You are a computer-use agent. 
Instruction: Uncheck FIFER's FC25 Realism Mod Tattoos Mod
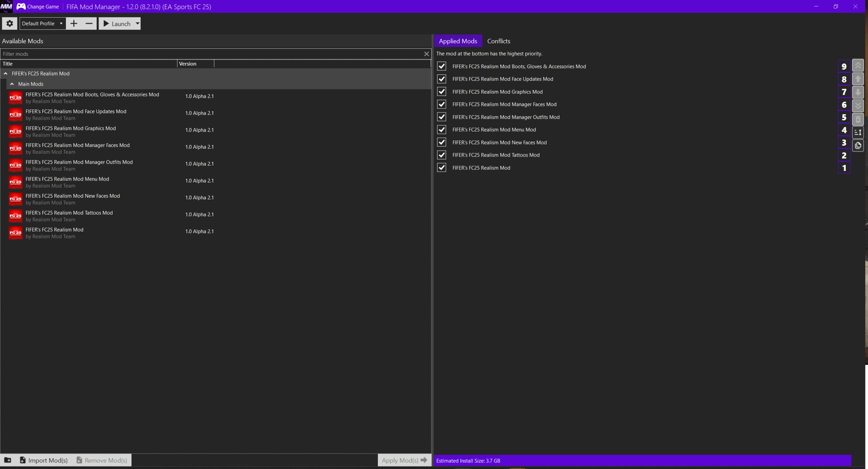tap(442, 155)
